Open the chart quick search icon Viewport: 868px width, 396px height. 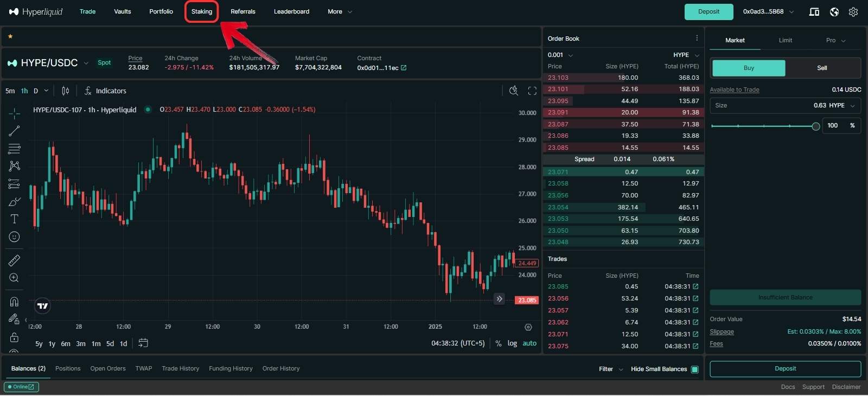[x=514, y=91]
